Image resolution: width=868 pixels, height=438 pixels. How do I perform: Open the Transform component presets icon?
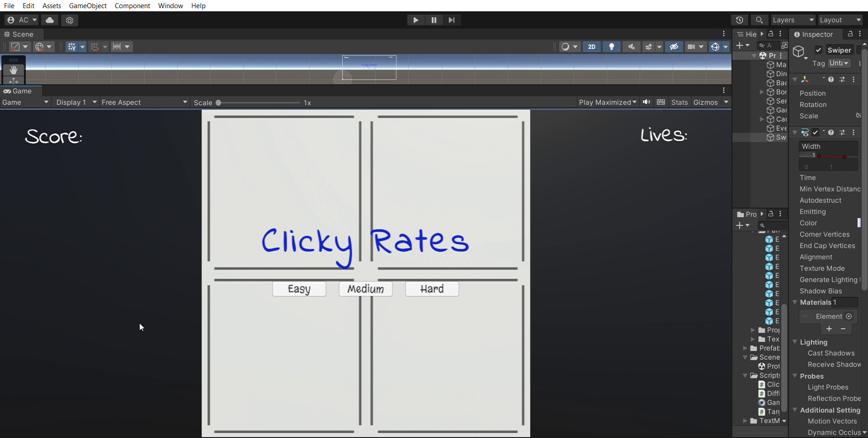[842, 80]
